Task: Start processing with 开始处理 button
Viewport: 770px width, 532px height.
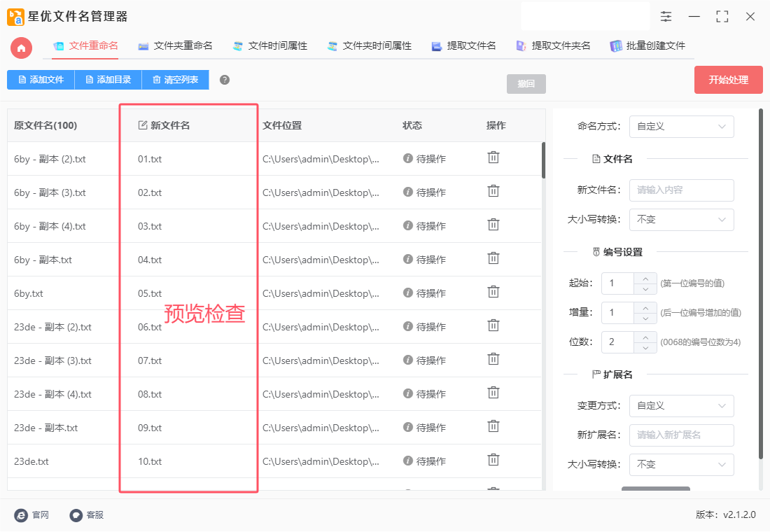Action: pyautogui.click(x=728, y=80)
